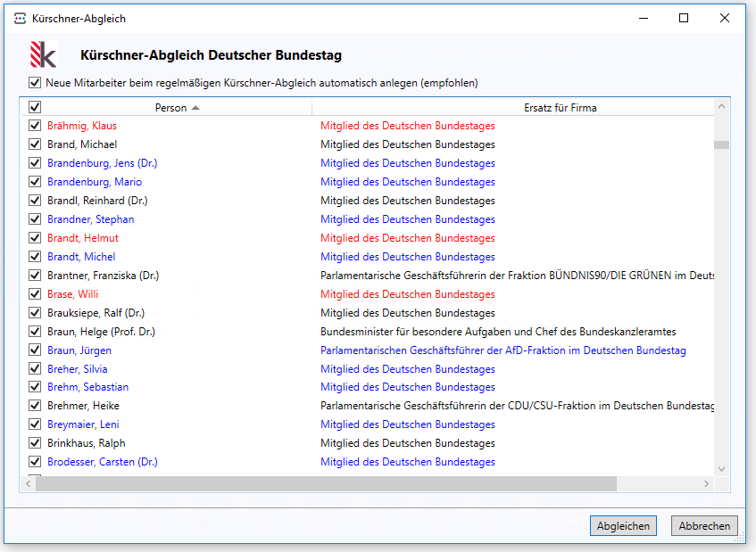Uncheck the Brandt, Michel checkbox

[35, 257]
